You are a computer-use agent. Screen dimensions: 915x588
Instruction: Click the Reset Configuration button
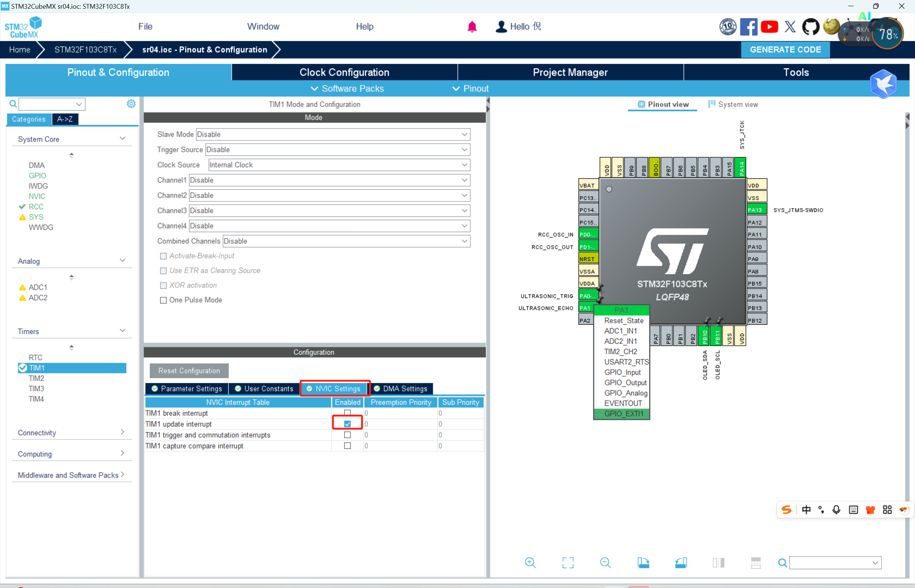[189, 371]
